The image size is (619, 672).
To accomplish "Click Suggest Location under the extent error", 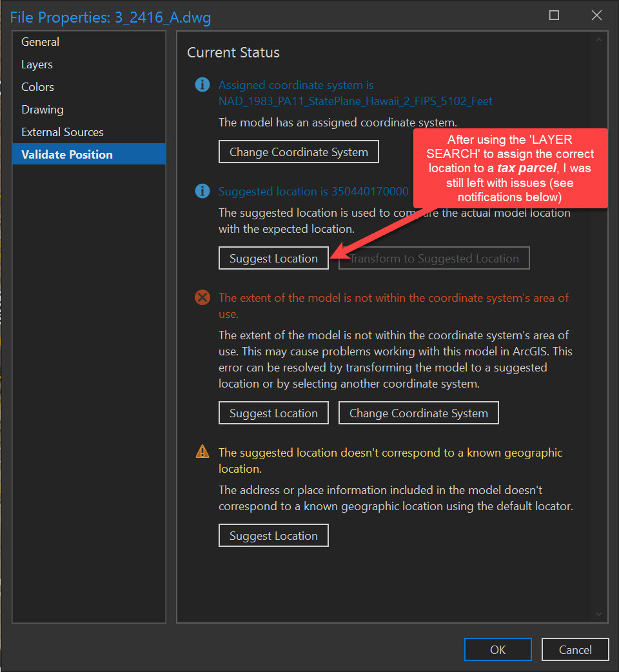I will (x=273, y=413).
